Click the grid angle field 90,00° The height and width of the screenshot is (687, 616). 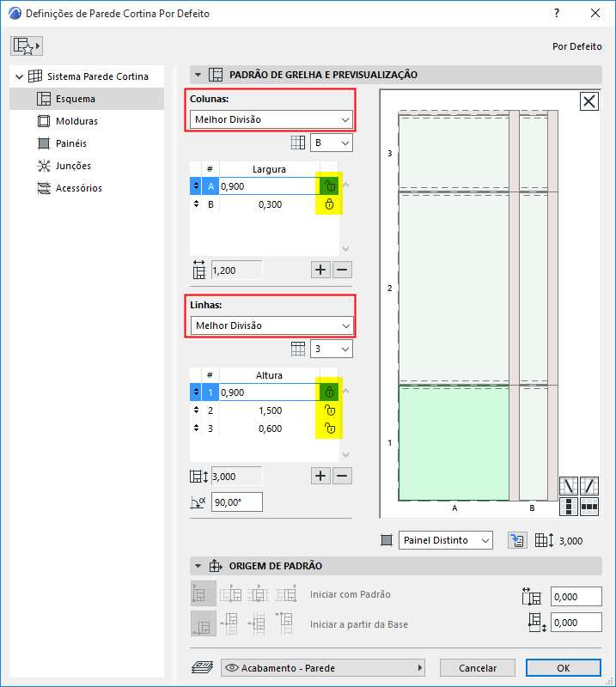click(x=237, y=502)
